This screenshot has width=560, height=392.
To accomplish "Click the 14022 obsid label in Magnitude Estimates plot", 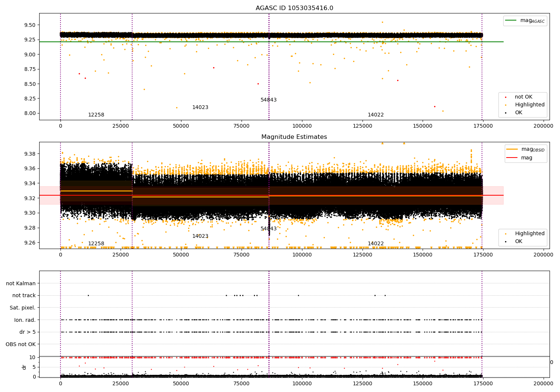I will point(376,244).
